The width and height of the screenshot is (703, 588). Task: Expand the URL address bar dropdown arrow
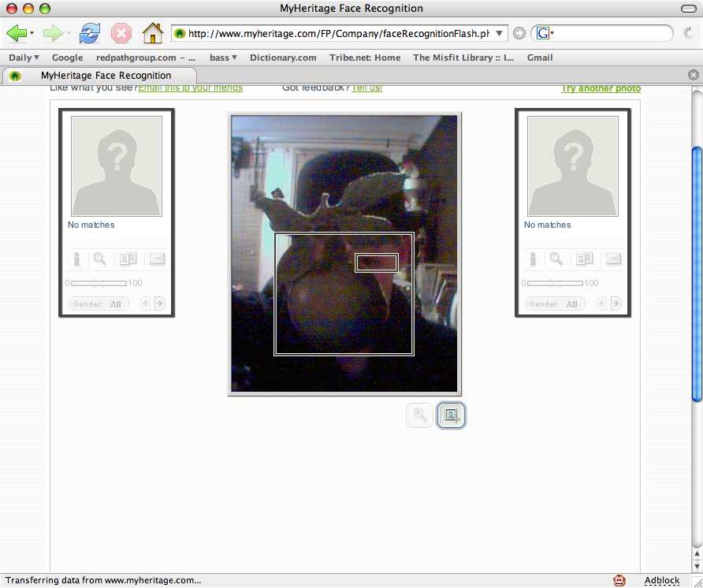pyautogui.click(x=500, y=33)
